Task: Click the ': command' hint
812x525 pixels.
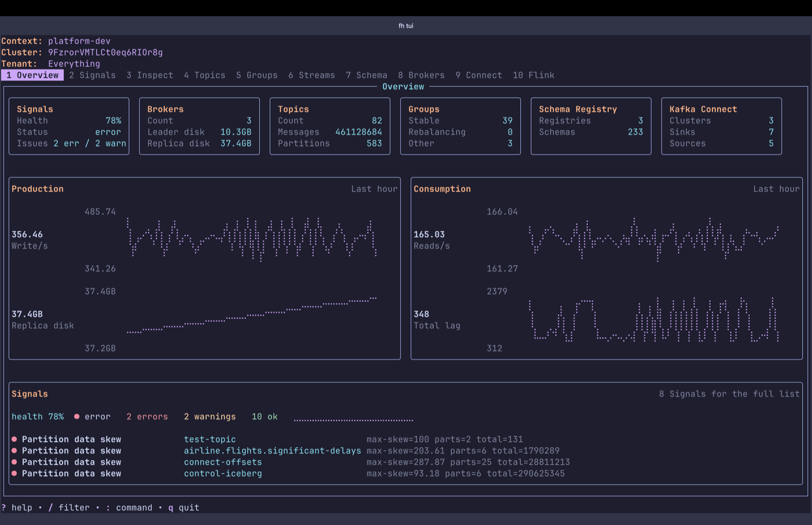Action: (x=129, y=507)
